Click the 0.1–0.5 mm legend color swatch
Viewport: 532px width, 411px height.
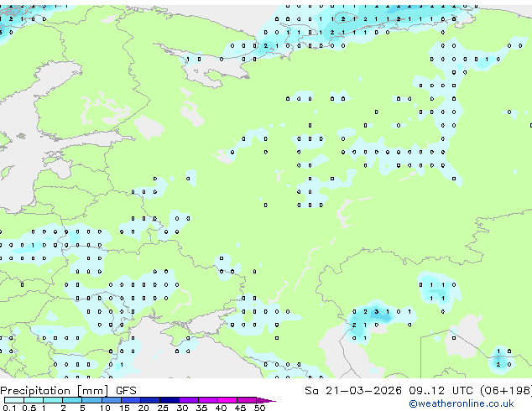14,400
